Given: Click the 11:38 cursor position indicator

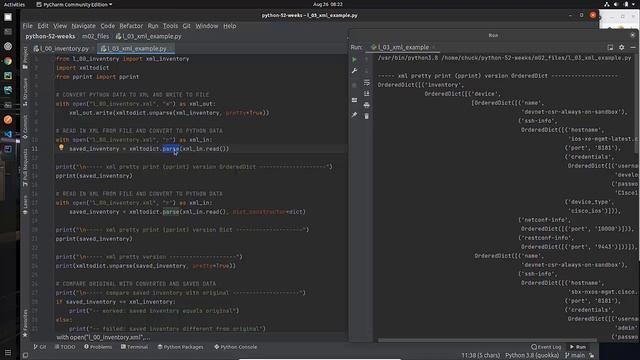Looking at the screenshot, I should click(480, 356).
